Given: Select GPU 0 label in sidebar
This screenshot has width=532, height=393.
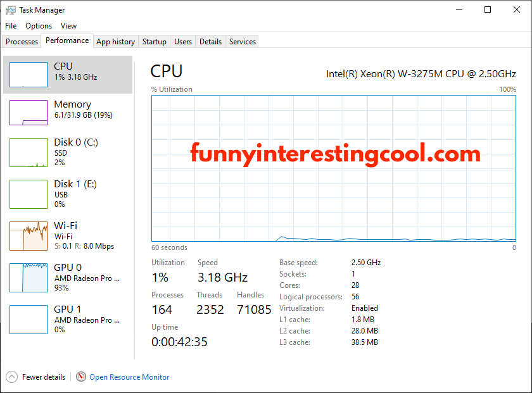Looking at the screenshot, I should pos(68,267).
